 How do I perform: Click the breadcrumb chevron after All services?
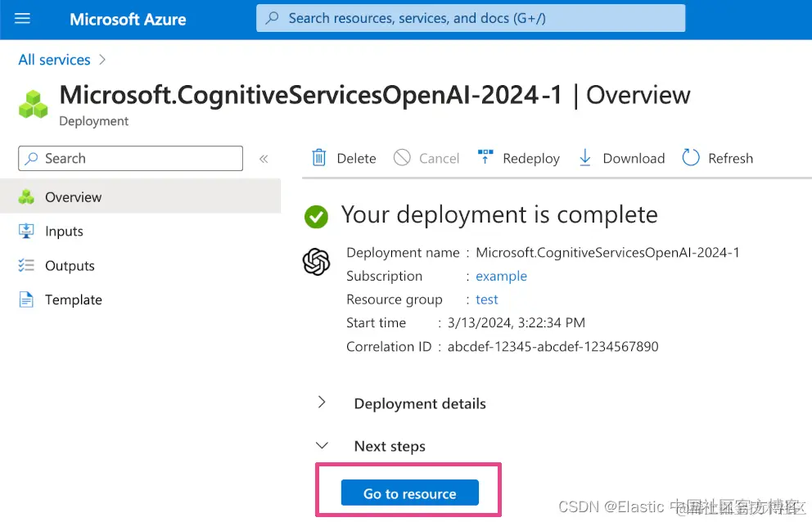tap(102, 60)
